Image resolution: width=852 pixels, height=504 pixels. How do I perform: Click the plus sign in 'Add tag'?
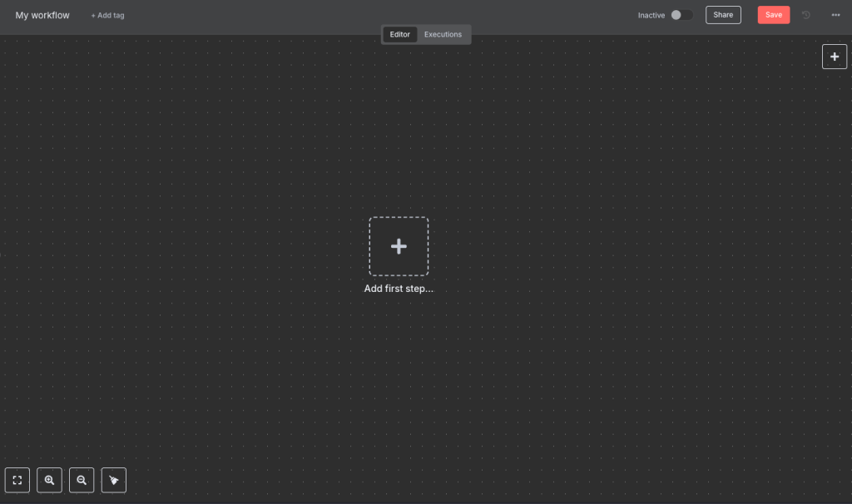[x=93, y=15]
